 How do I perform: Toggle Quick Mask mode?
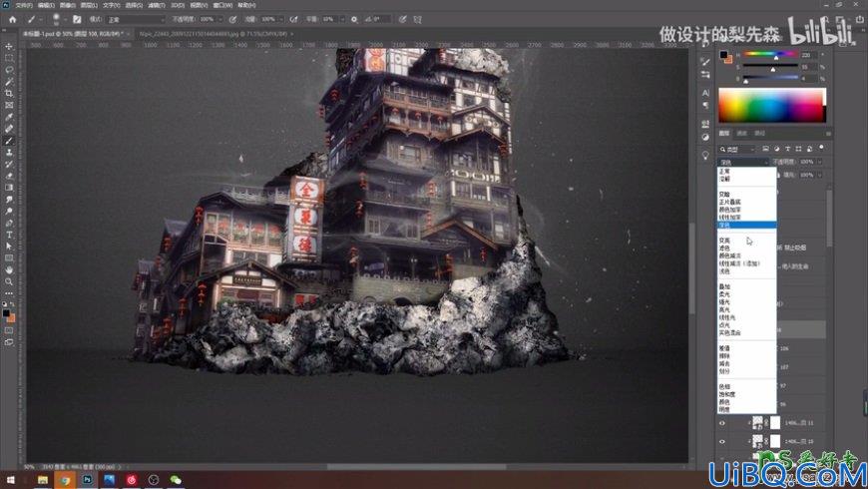[9, 330]
